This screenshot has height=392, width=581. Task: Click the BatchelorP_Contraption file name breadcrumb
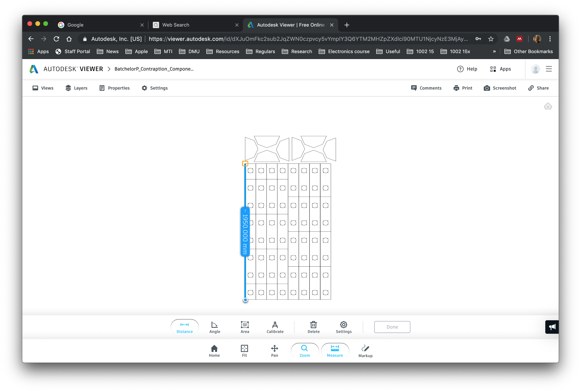[x=154, y=69]
